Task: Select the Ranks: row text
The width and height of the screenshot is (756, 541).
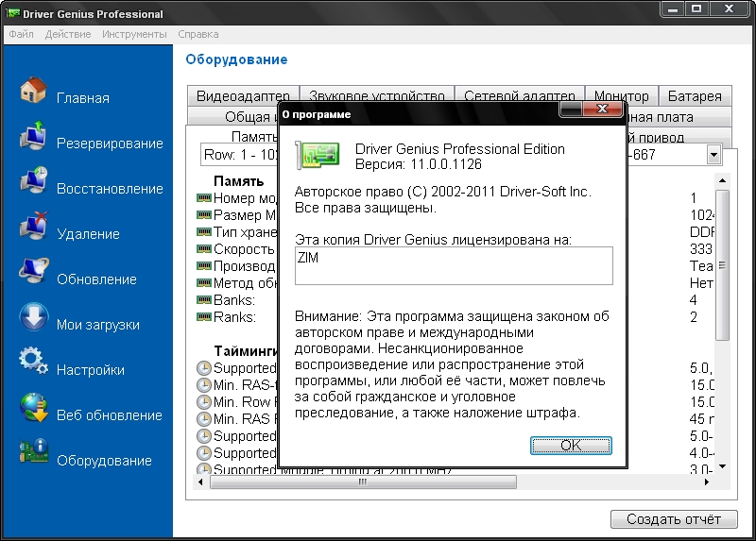Action: tap(234, 317)
